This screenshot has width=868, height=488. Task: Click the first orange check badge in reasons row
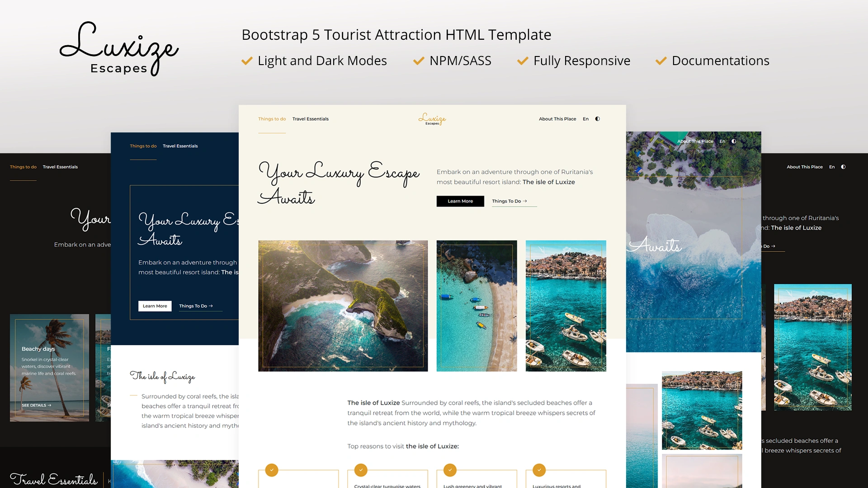click(272, 470)
